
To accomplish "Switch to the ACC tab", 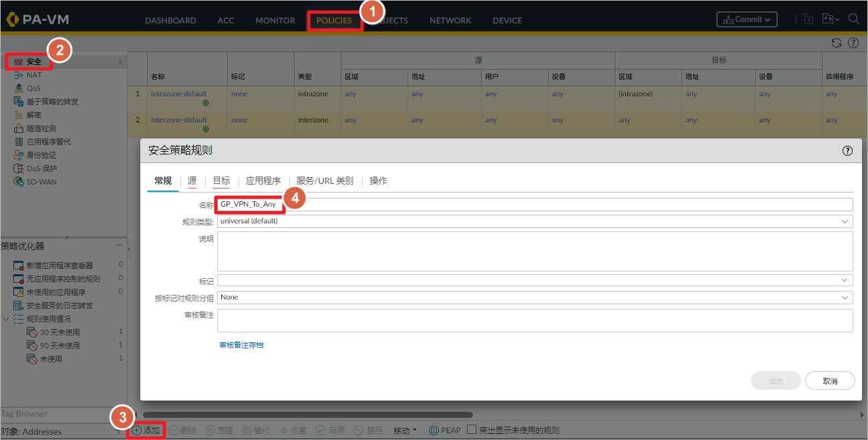I will tap(226, 21).
